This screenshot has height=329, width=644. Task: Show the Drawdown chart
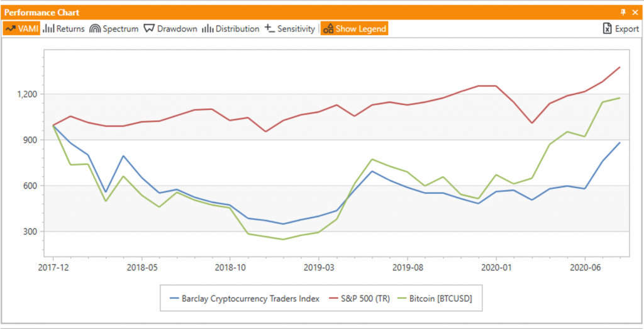170,29
